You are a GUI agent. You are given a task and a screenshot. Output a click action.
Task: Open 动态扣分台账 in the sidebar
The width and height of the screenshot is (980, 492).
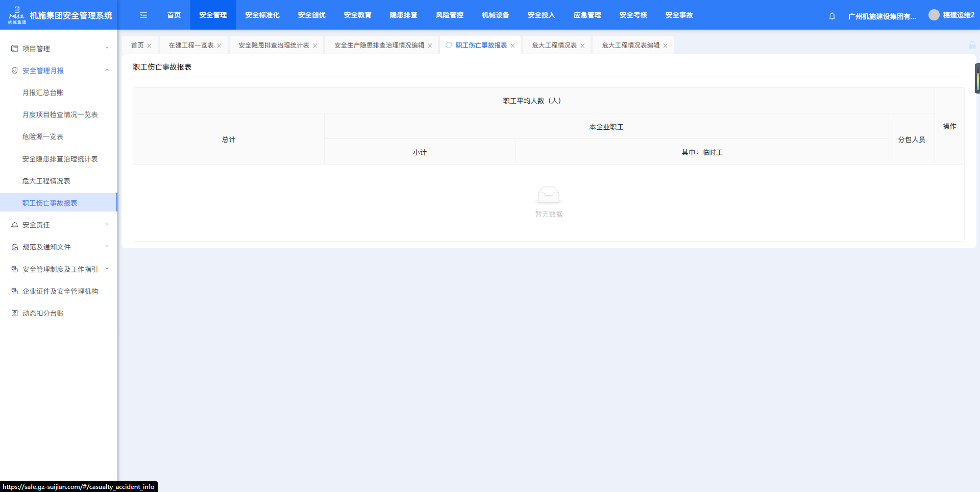coord(43,313)
